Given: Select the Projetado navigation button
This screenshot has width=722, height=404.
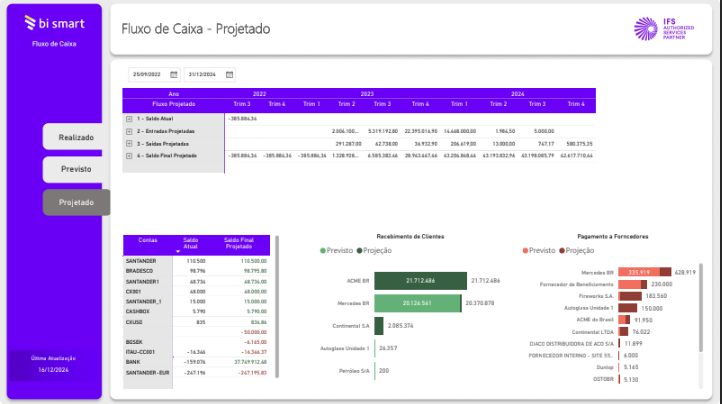Looking at the screenshot, I should (76, 202).
